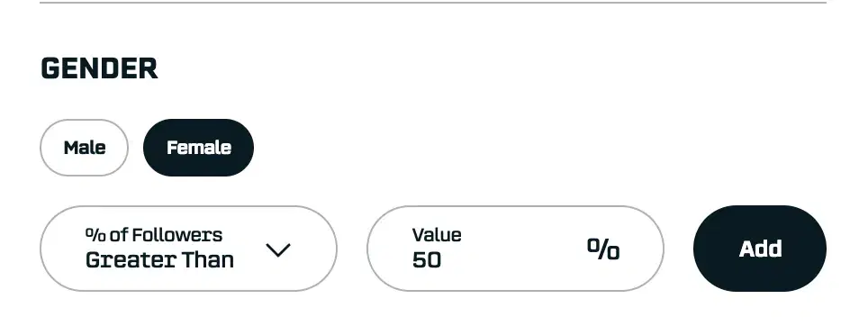868x335 pixels.
Task: Place cursor on the number 50
Action: click(427, 259)
